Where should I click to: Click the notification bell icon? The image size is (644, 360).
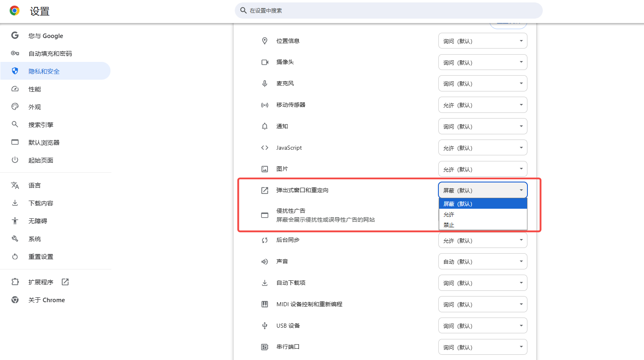265,126
